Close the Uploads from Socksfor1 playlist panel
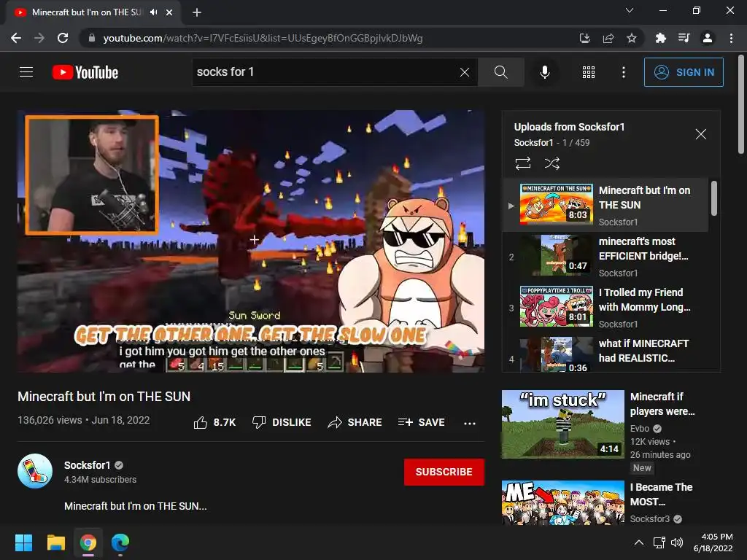This screenshot has height=560, width=747. click(700, 134)
